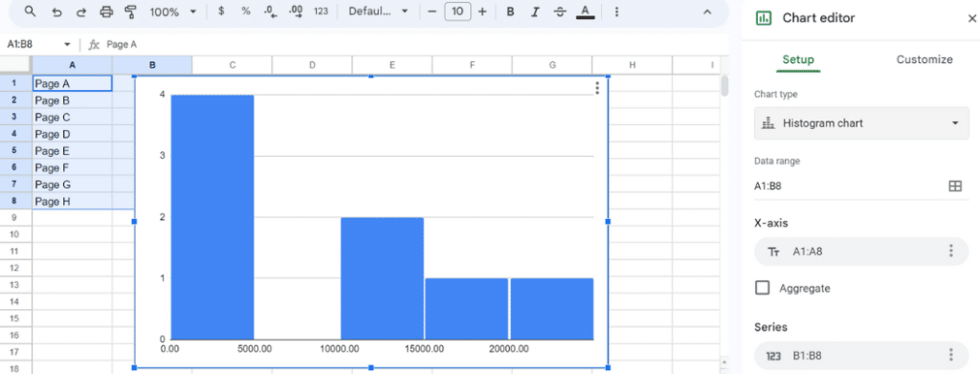Open the X-axis A1:A8 three-dot menu
Screen dimensions: 980x374
click(x=950, y=251)
